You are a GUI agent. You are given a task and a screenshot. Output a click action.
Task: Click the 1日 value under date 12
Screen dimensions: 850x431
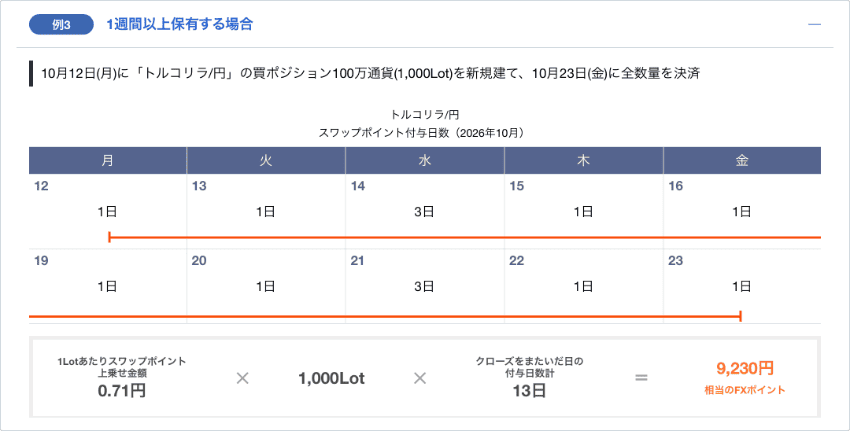click(107, 211)
